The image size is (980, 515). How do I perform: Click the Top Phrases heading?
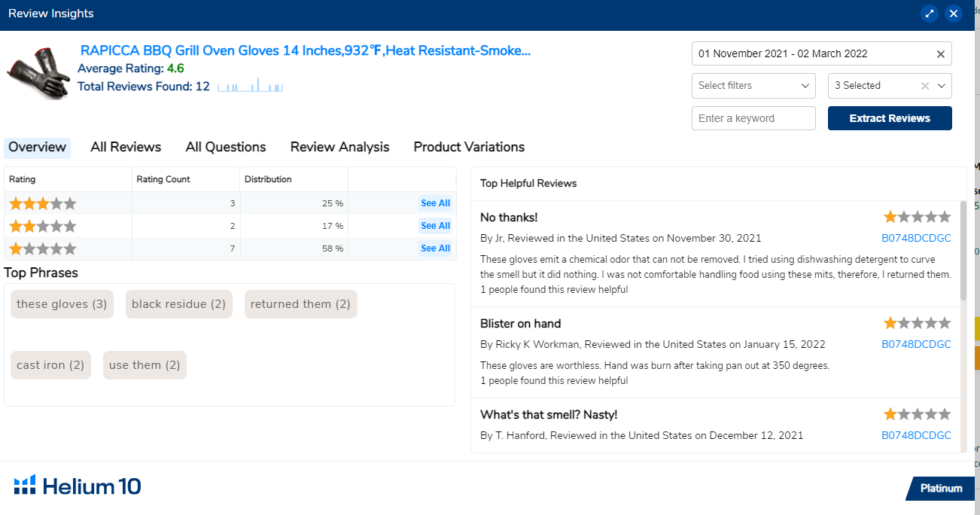41,273
